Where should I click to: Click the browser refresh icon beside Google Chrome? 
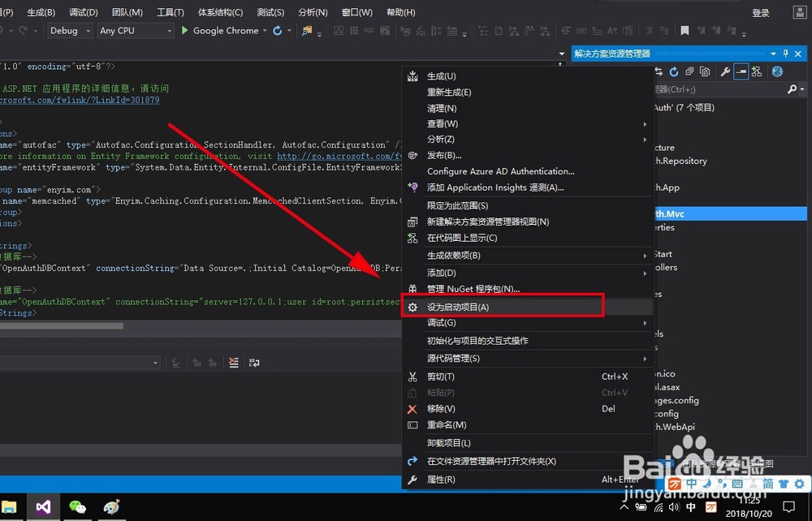pyautogui.click(x=278, y=31)
